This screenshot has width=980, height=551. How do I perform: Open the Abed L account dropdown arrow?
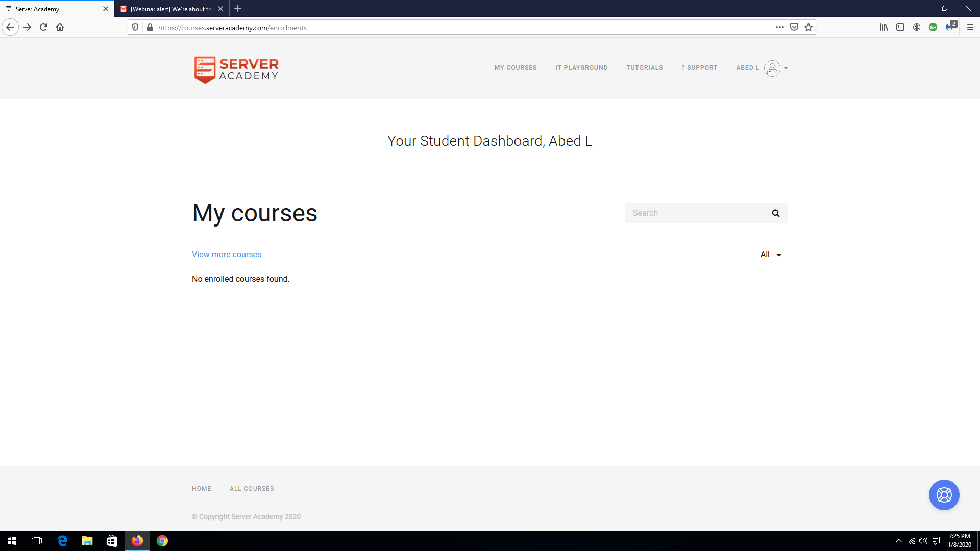[786, 68]
